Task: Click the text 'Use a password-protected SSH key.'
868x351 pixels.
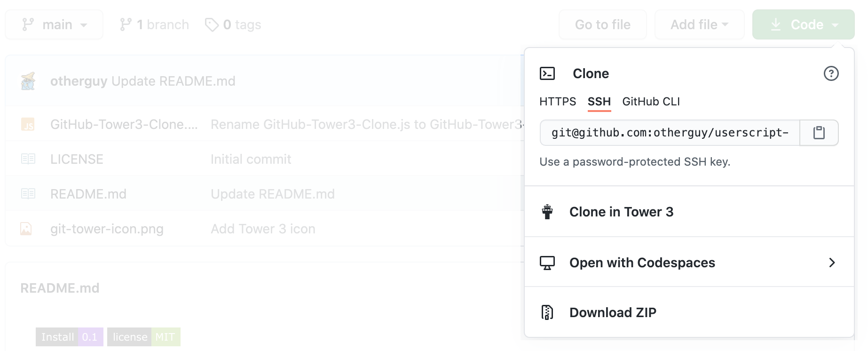Action: pos(635,162)
